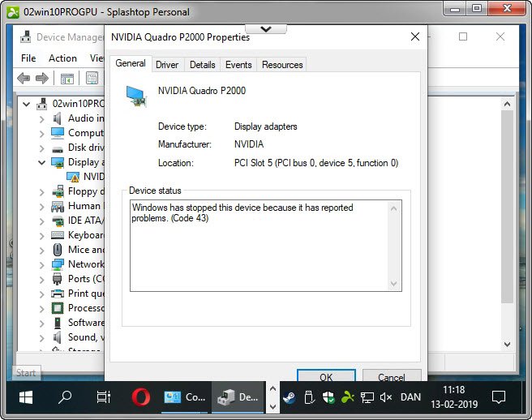This screenshot has width=532, height=420.
Task: Expand the Computer category
Action: [41, 133]
